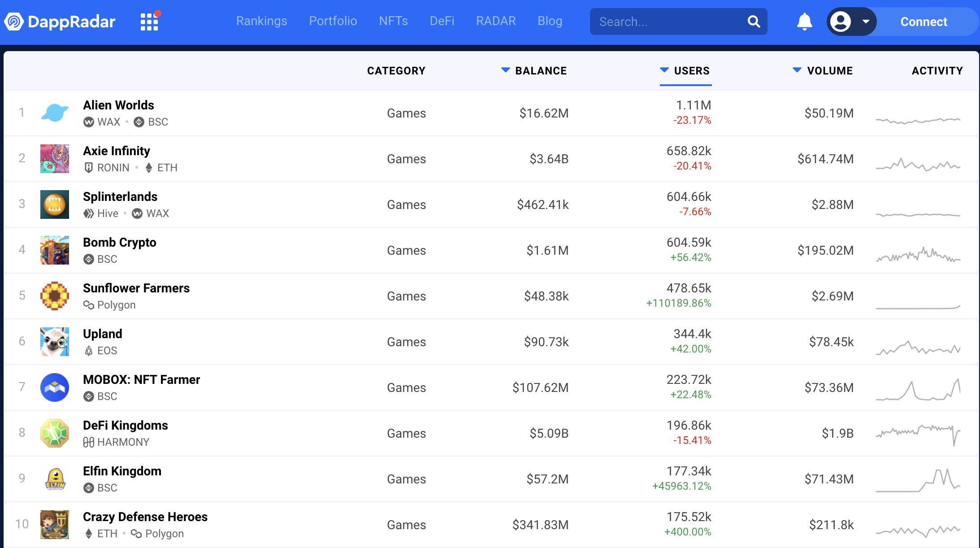
Task: Click the Upland llama icon
Action: (x=55, y=342)
